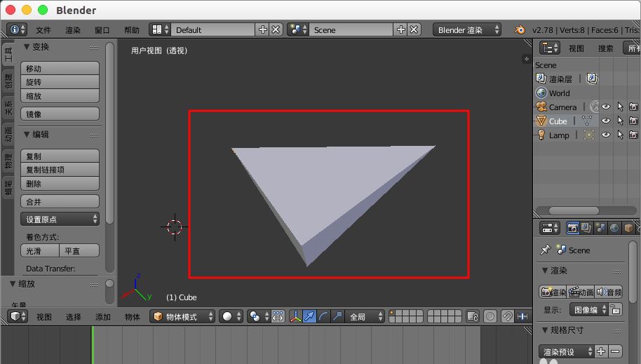
Task: Select the translate manipulator arrow icon
Action: pyautogui.click(x=309, y=316)
